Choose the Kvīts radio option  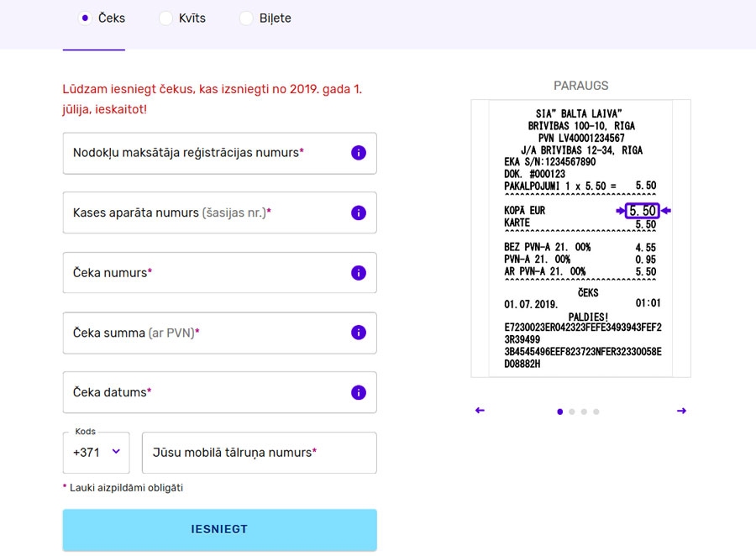point(165,18)
